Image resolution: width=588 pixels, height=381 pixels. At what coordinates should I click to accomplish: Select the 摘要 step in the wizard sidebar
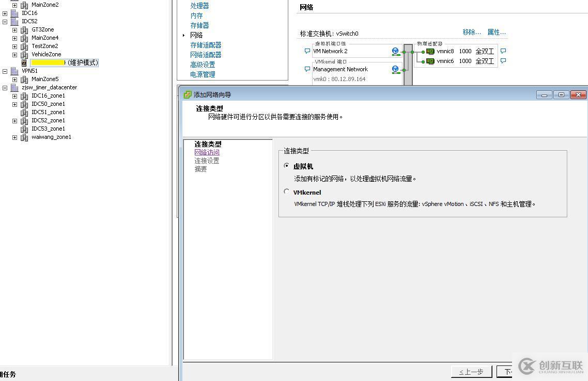200,169
